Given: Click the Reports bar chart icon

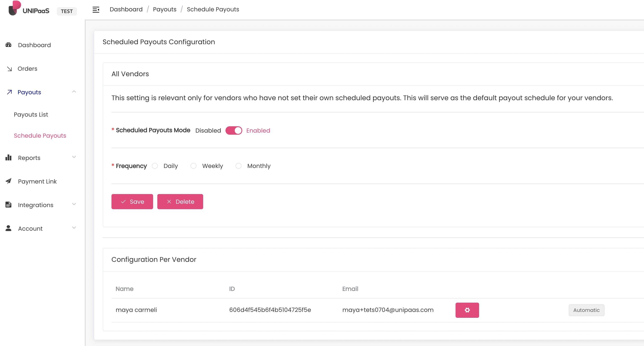Looking at the screenshot, I should pyautogui.click(x=8, y=158).
